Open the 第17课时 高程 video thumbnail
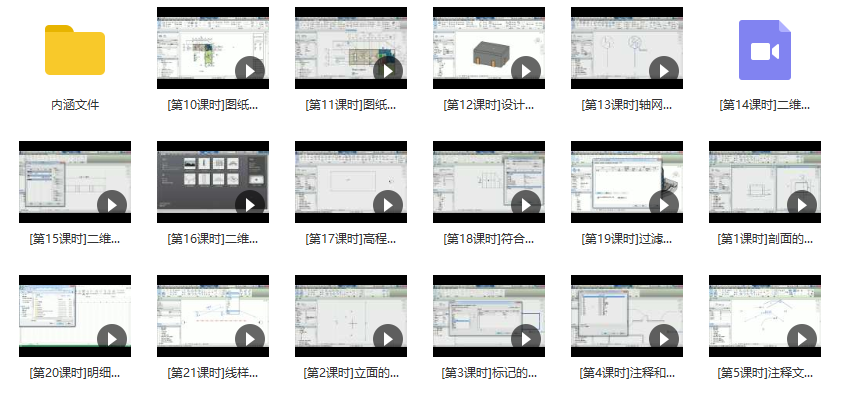 (351, 182)
